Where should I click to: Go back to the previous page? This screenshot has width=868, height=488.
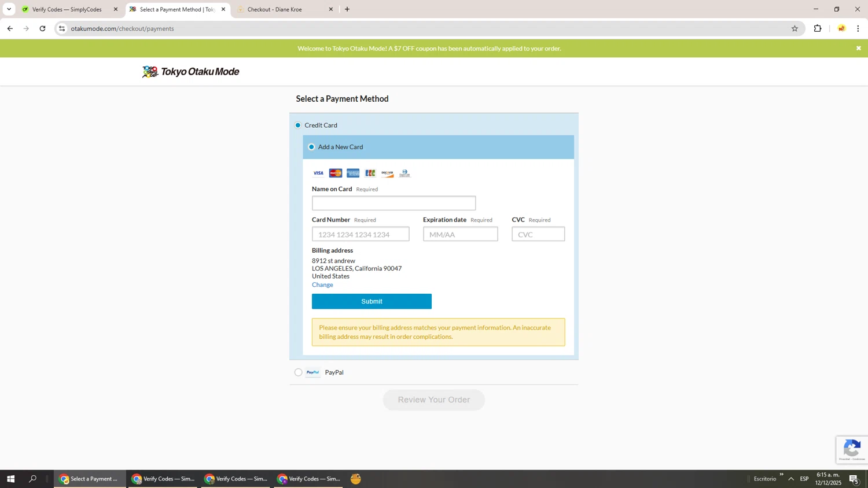click(x=10, y=28)
